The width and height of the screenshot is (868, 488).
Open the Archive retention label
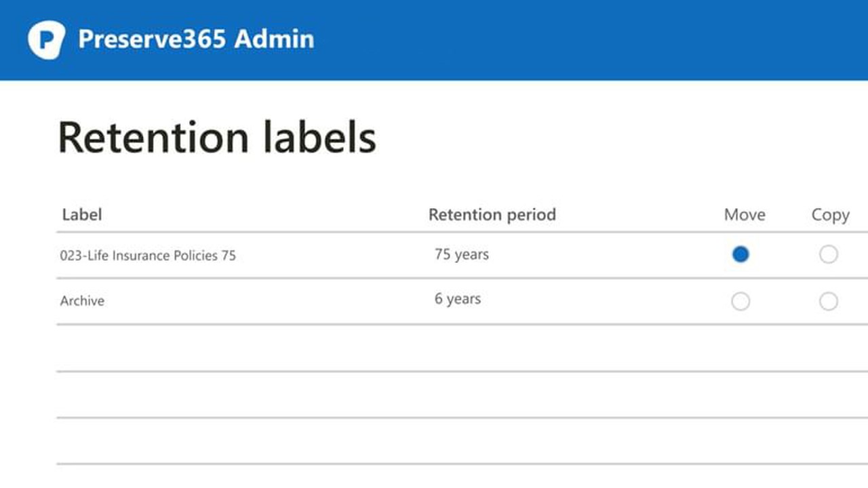[x=82, y=301]
